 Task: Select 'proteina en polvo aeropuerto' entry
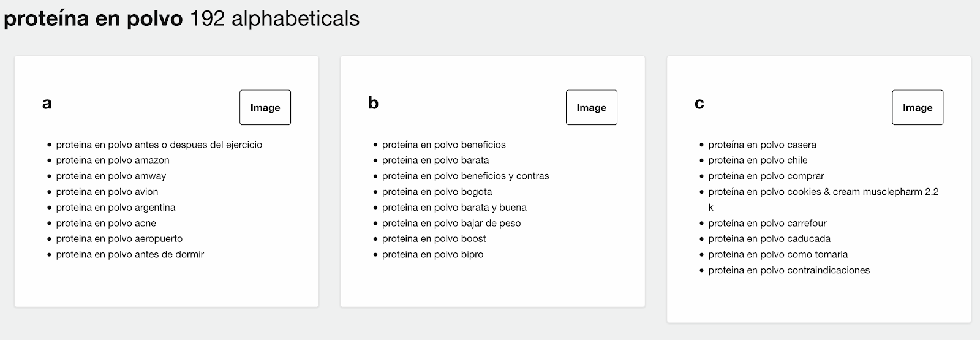[x=119, y=239]
